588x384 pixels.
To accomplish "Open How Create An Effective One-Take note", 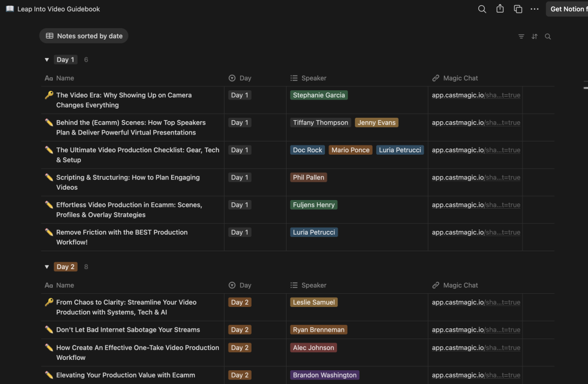I will click(138, 352).
